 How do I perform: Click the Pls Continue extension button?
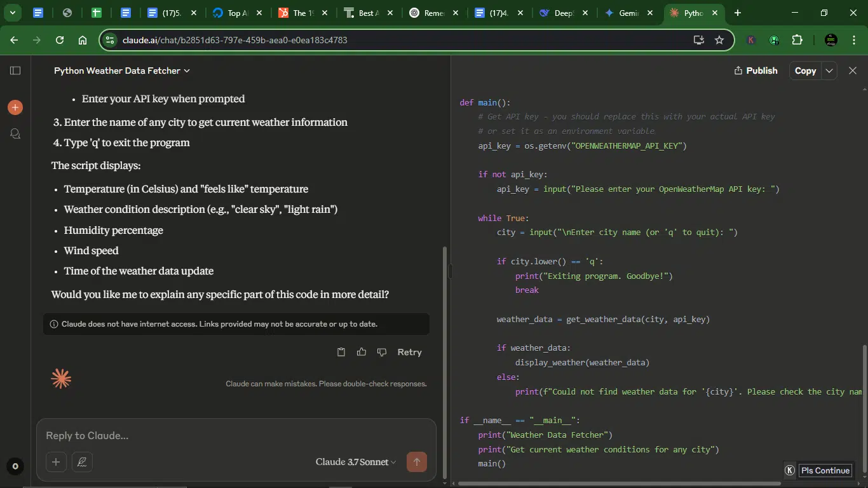825,470
